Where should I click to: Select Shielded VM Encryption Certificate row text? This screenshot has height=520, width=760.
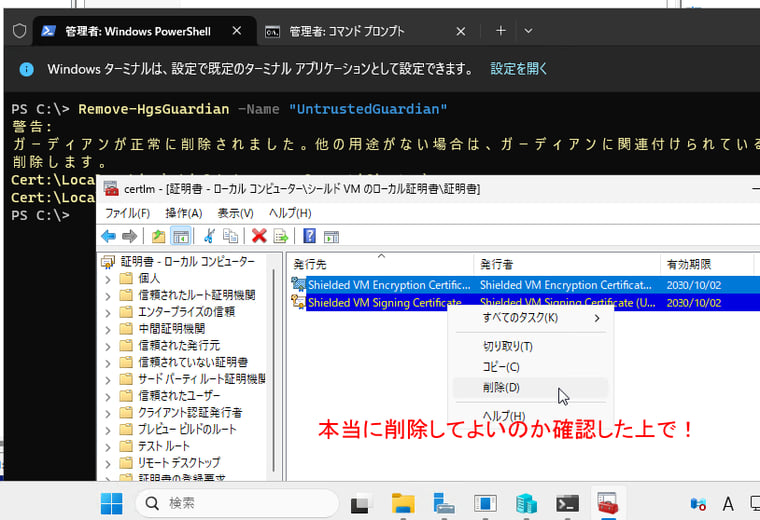click(389, 285)
